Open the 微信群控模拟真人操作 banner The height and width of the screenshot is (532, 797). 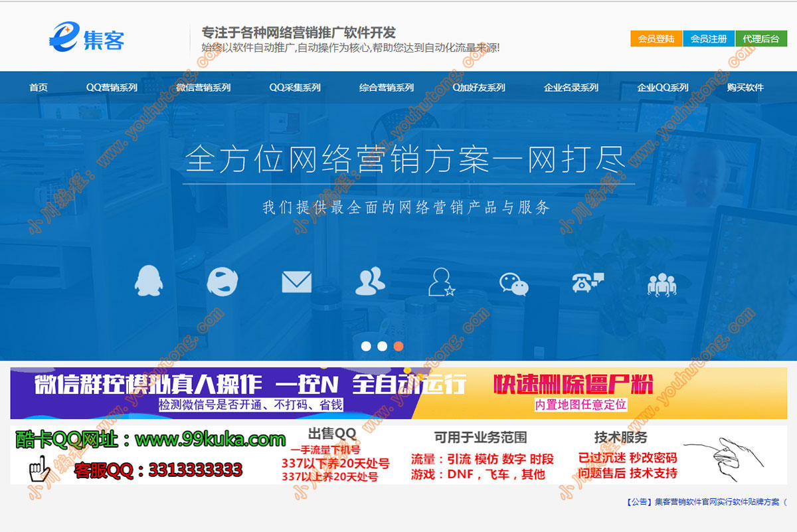click(216, 393)
